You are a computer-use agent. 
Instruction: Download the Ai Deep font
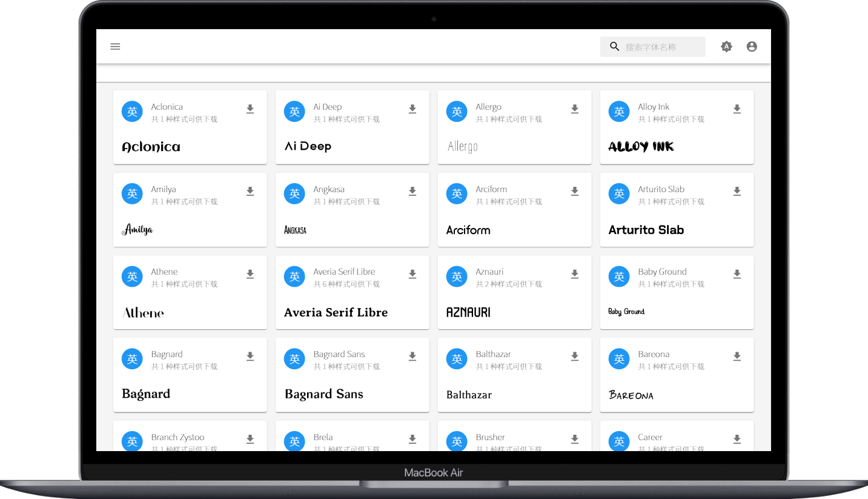click(412, 109)
